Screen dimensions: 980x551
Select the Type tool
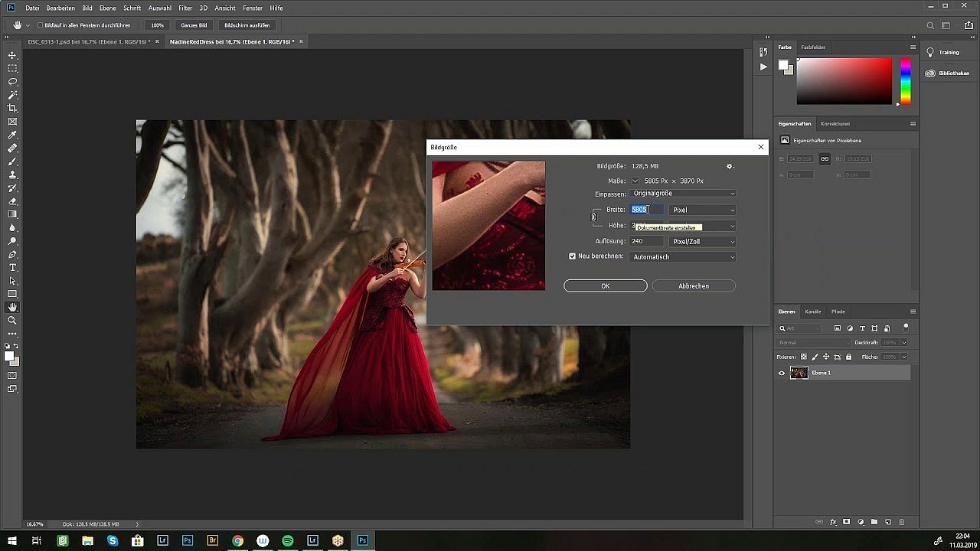12,268
